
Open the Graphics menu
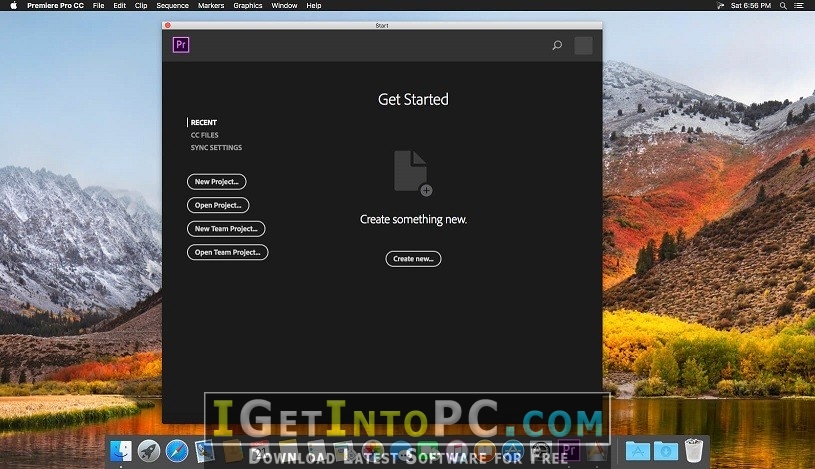[x=247, y=6]
